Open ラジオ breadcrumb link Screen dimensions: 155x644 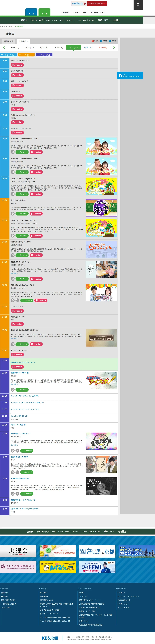(x=10, y=27)
